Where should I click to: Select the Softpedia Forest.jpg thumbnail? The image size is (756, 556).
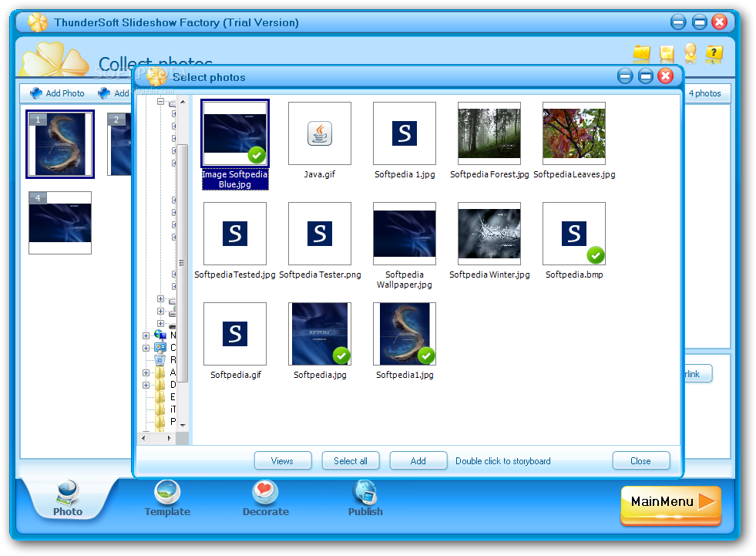[x=489, y=133]
